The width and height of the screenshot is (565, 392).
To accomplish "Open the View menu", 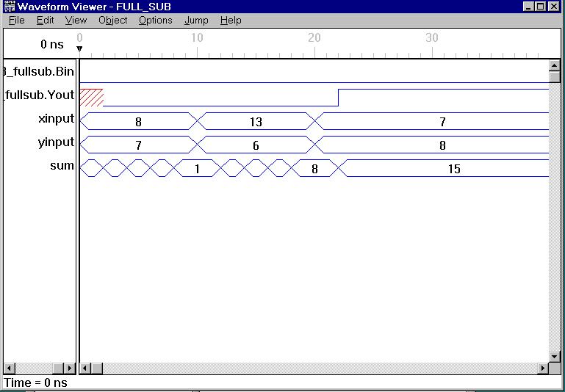I will tap(76, 20).
